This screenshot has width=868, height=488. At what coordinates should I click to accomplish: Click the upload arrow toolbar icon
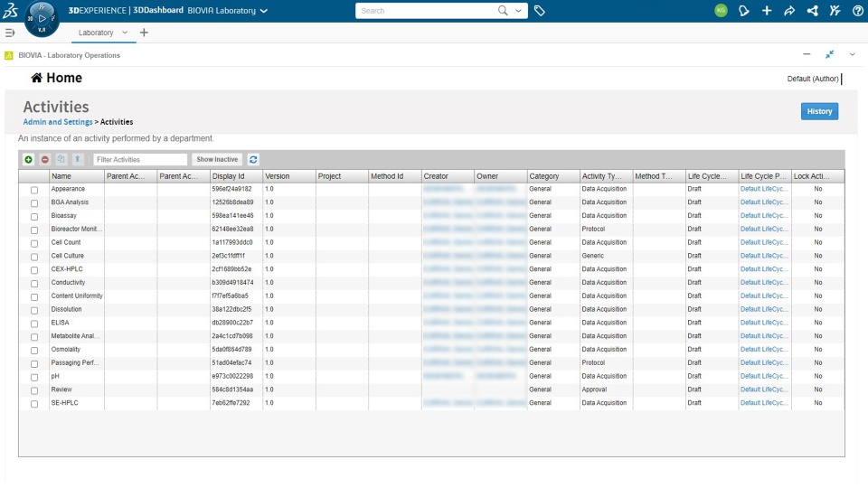(x=78, y=159)
